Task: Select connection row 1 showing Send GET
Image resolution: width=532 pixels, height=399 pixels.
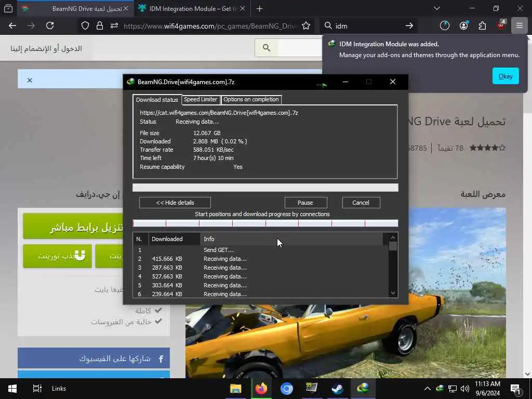Action: tap(261, 250)
